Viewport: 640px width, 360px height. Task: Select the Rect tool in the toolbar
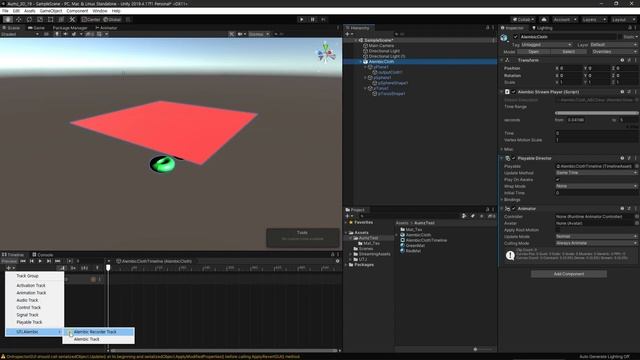pyautogui.click(x=50, y=19)
